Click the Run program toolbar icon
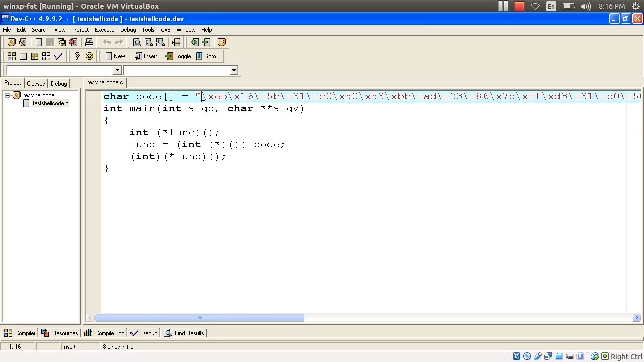The height and width of the screenshot is (362, 644). click(23, 56)
